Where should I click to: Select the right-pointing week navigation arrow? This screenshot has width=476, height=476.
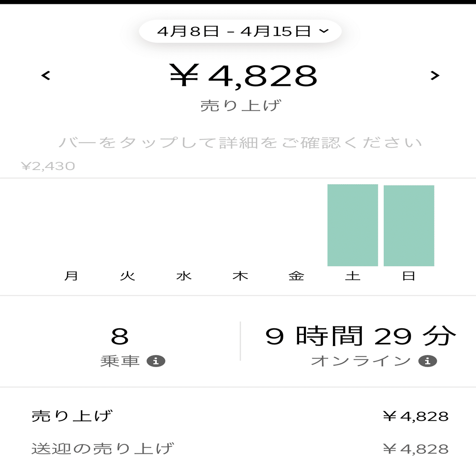435,75
